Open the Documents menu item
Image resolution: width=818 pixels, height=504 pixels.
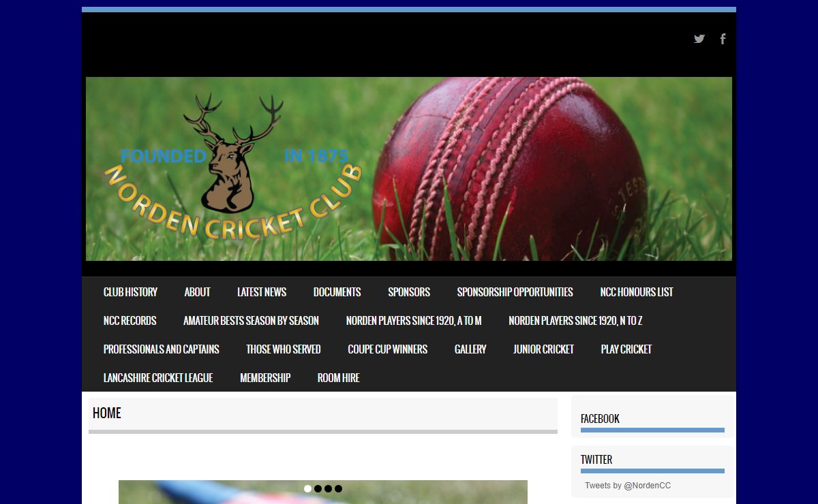pyautogui.click(x=337, y=292)
